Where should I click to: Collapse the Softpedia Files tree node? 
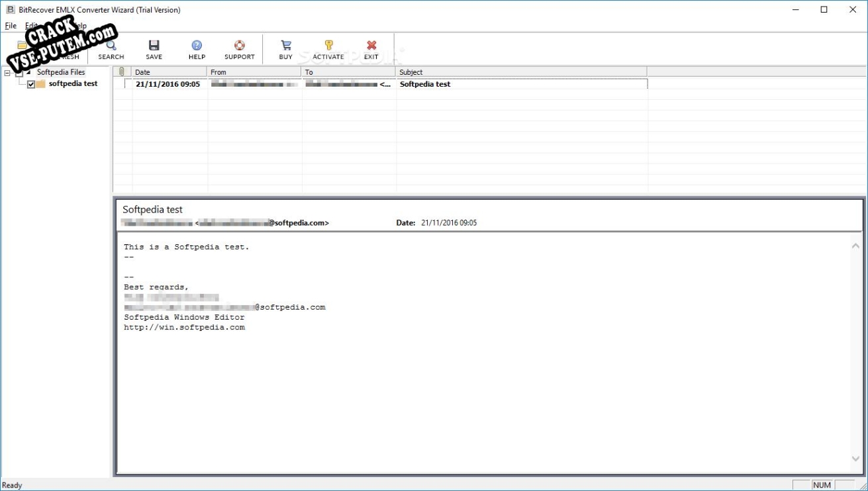[x=7, y=73]
